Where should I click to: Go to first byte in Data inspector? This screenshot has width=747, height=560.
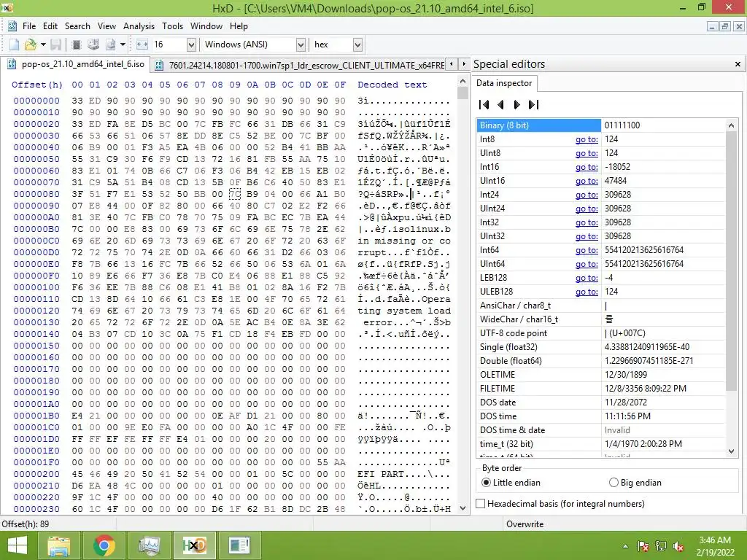pyautogui.click(x=484, y=105)
